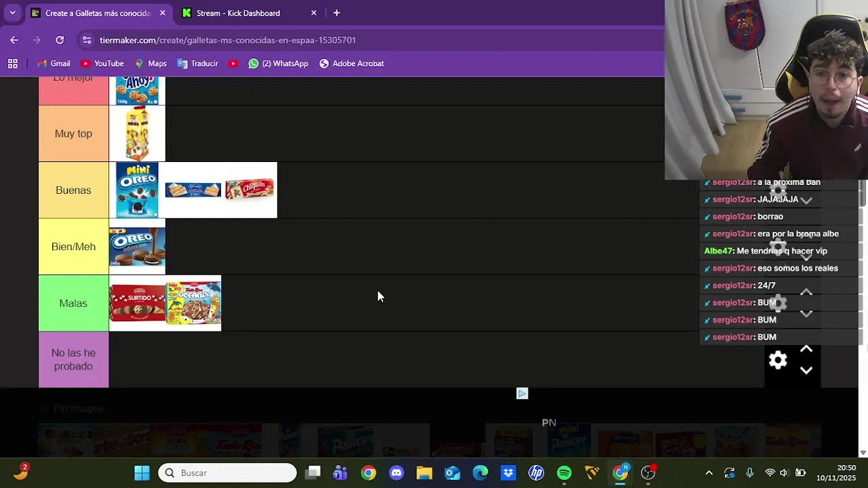Open a new browser tab
The image size is (868, 488).
(336, 13)
